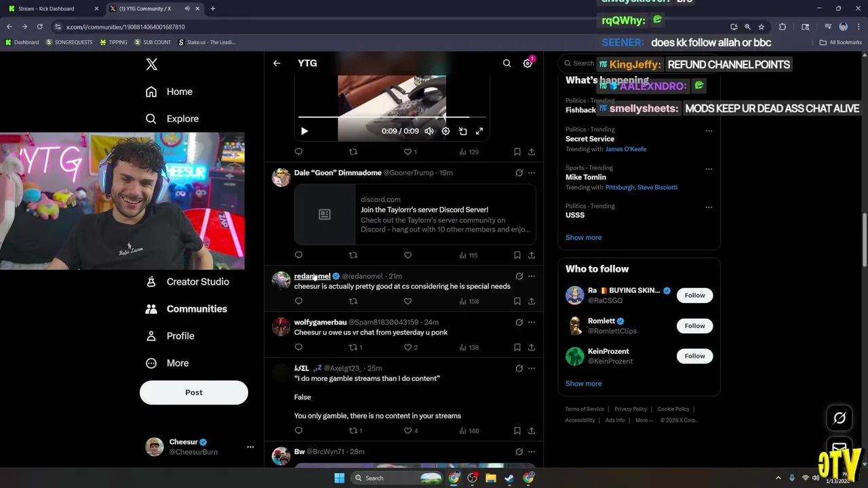This screenshot has width=868, height=488.
Task: Switch to Stream - Kick Dashboard tab
Action: 53,9
